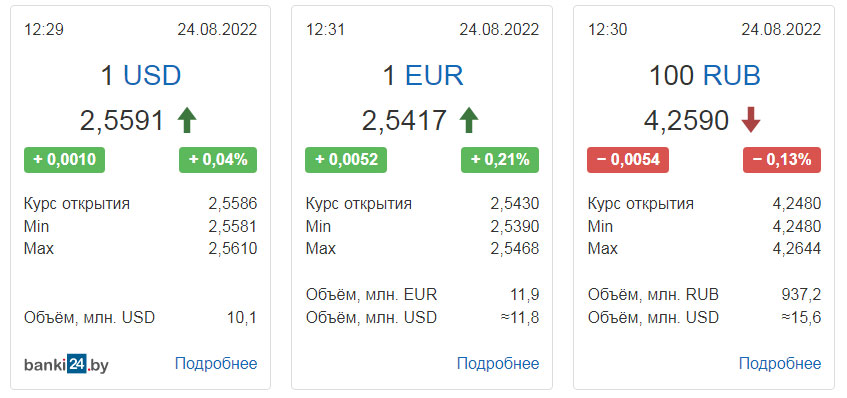Viewport: 847px width, 398px height.
Task: Click the + 0,04% green percent badge
Action: point(218,160)
